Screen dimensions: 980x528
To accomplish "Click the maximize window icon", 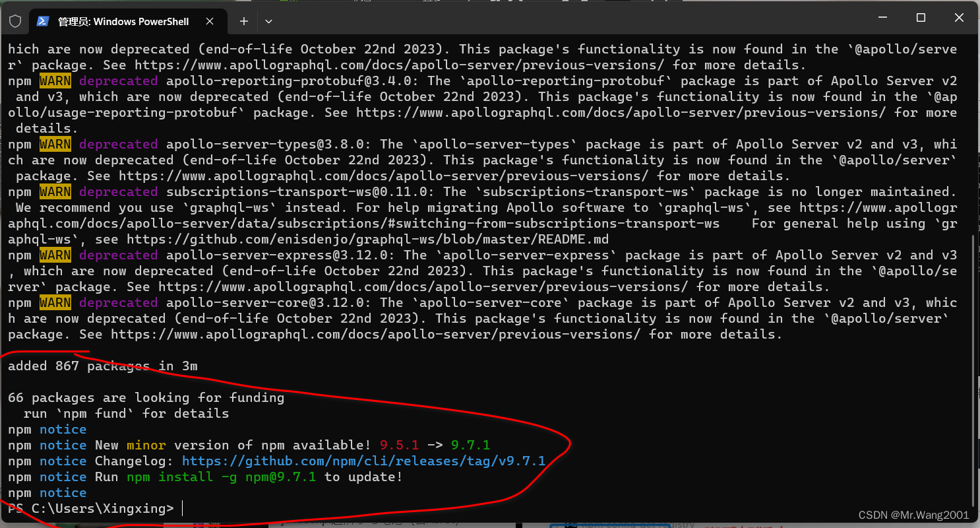I will 921,17.
